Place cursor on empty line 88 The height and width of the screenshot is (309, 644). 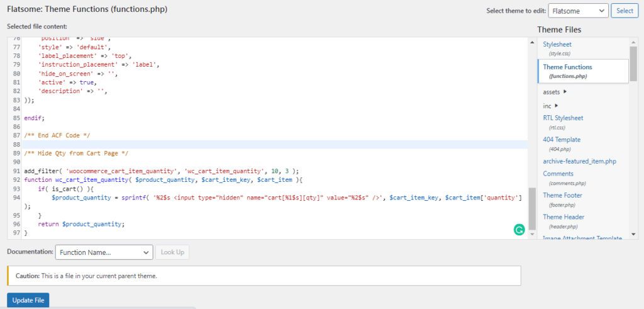coord(252,144)
